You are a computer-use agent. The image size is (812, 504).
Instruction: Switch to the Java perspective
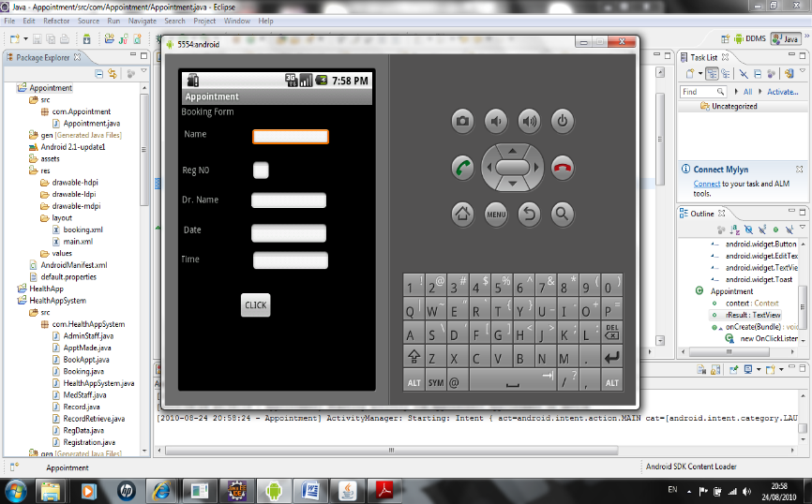(x=786, y=38)
